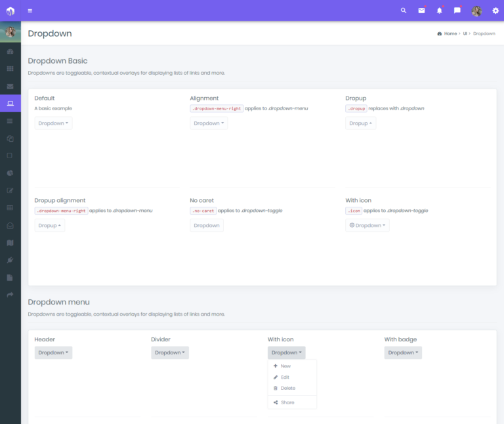Open the gear-icon Dropdown under With icon
504x424 pixels.
click(x=367, y=225)
